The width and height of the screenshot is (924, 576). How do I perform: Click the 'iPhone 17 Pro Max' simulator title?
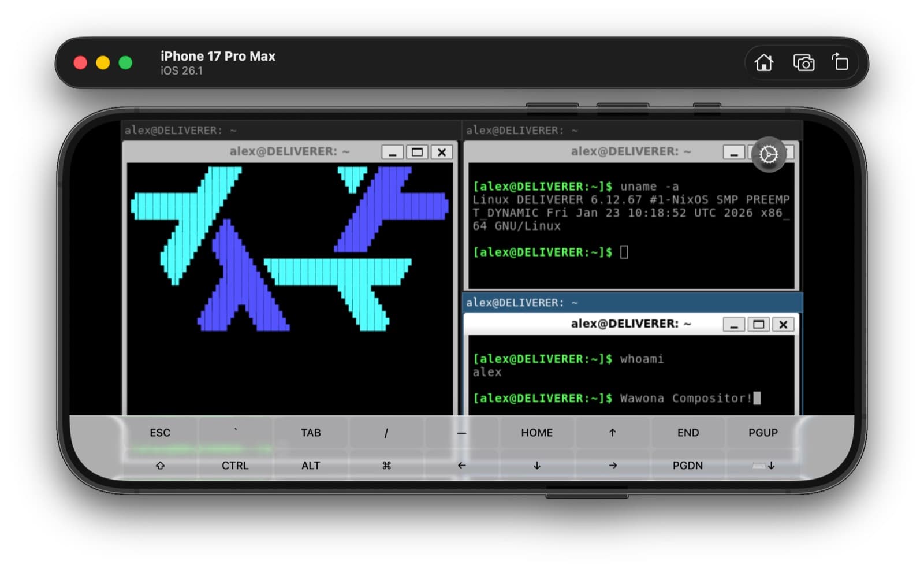click(x=218, y=56)
